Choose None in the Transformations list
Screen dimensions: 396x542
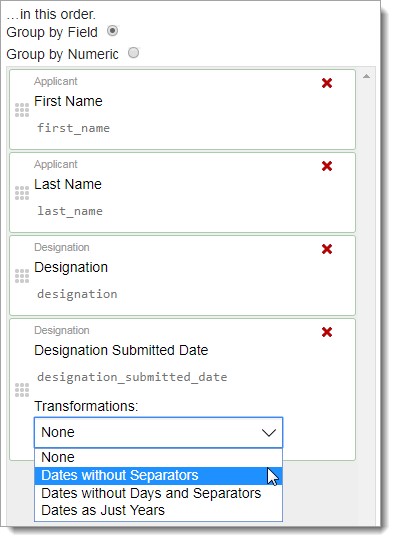[158, 457]
